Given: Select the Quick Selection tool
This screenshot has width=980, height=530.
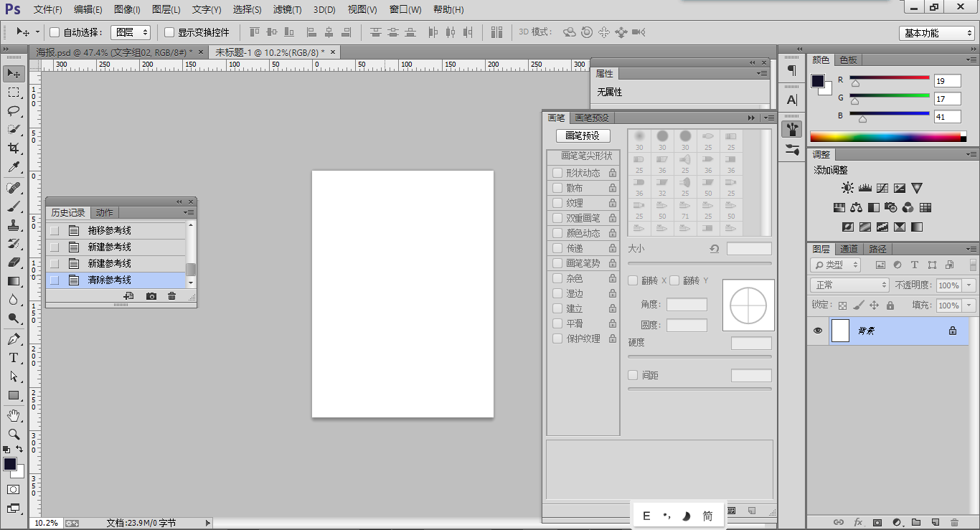Looking at the screenshot, I should [14, 129].
